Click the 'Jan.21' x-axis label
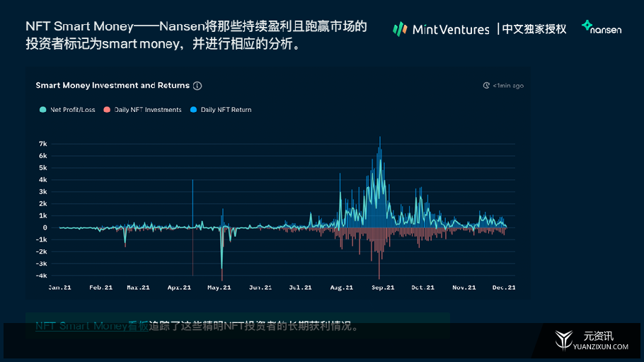The image size is (644, 362). tap(60, 288)
